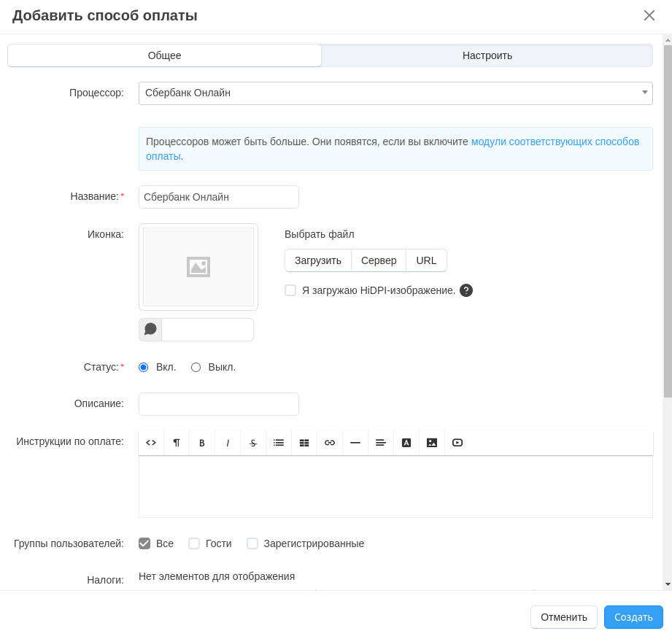Viewport: 672px width, 639px height.
Task: Check the Зарегистрированные user group checkbox
Action: (x=252, y=543)
